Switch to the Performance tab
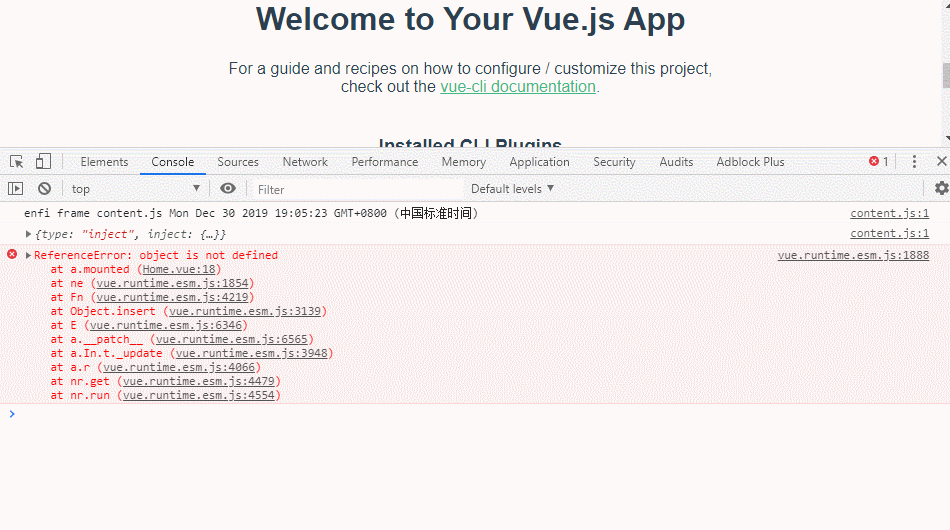 pyautogui.click(x=385, y=162)
